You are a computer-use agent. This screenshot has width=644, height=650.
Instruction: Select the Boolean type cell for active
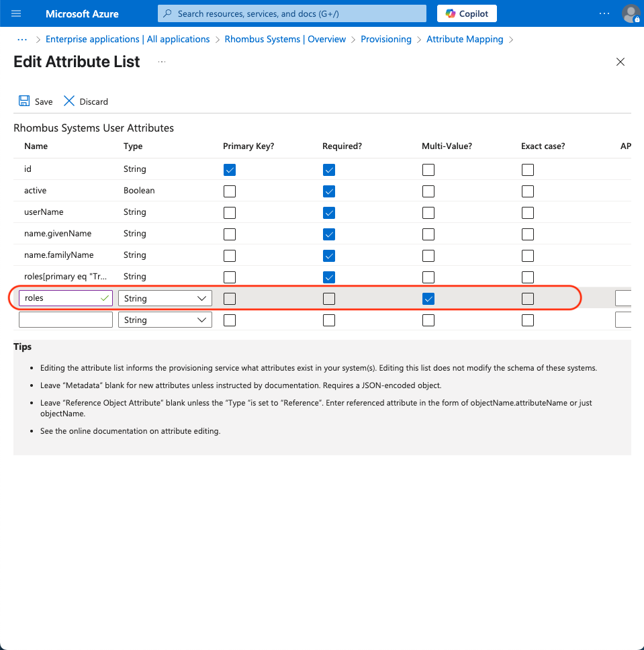[x=139, y=190]
